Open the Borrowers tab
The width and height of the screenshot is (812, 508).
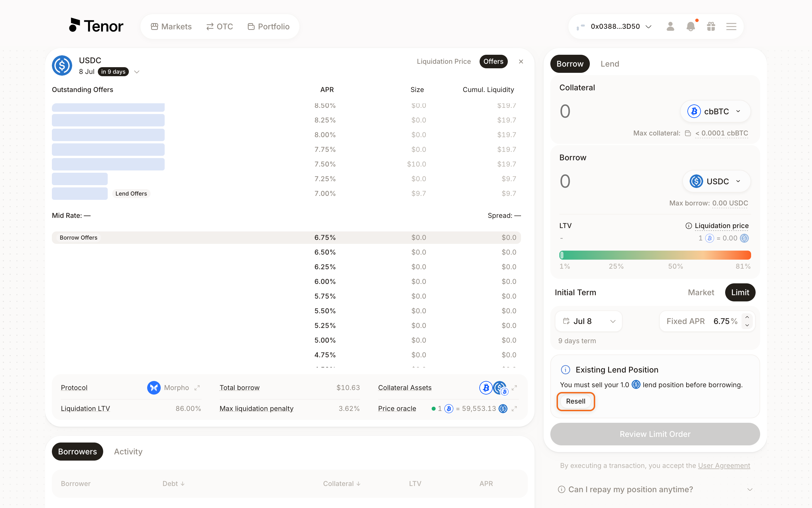[78, 452]
